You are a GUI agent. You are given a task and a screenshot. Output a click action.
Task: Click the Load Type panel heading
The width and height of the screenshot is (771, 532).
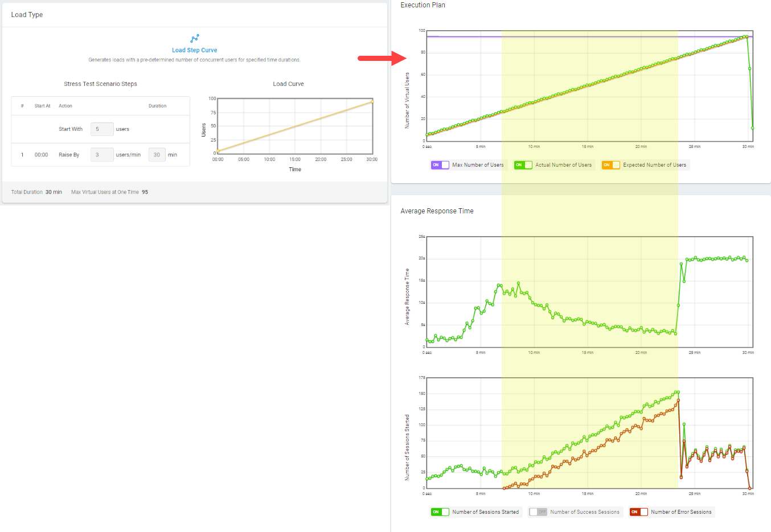27,15
